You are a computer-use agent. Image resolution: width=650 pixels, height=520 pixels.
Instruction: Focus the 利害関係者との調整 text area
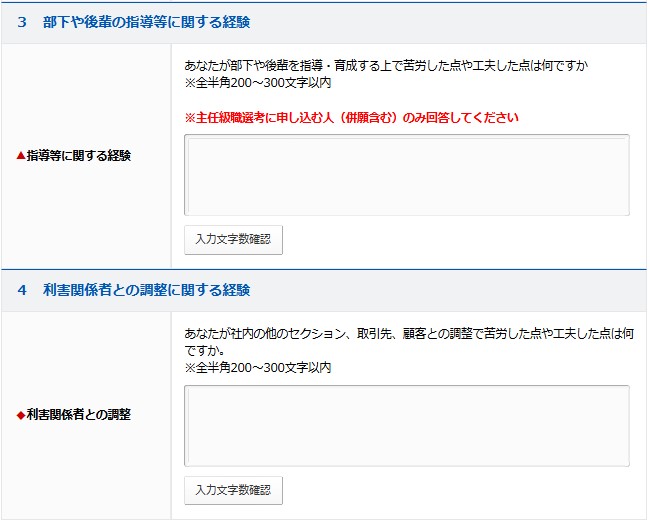pos(406,425)
